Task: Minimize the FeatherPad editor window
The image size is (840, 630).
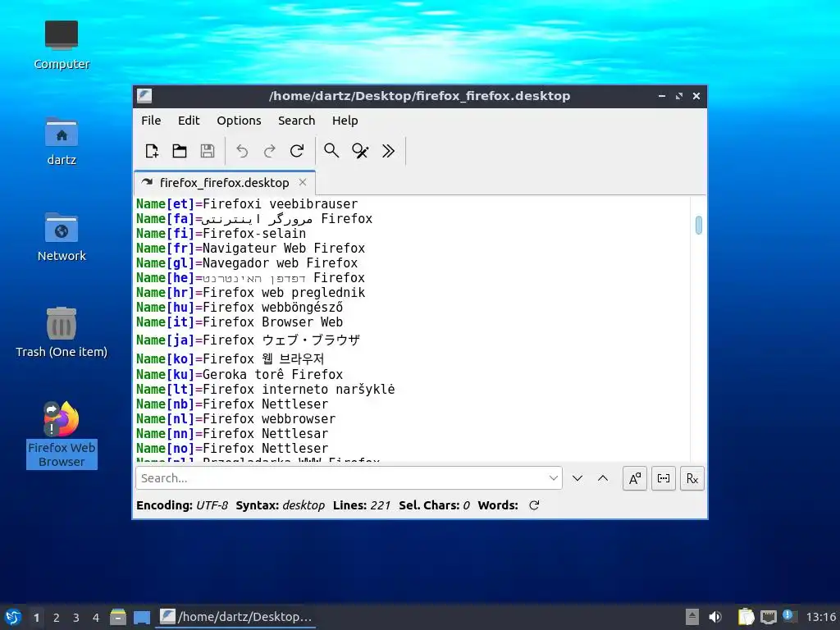Action: (662, 96)
